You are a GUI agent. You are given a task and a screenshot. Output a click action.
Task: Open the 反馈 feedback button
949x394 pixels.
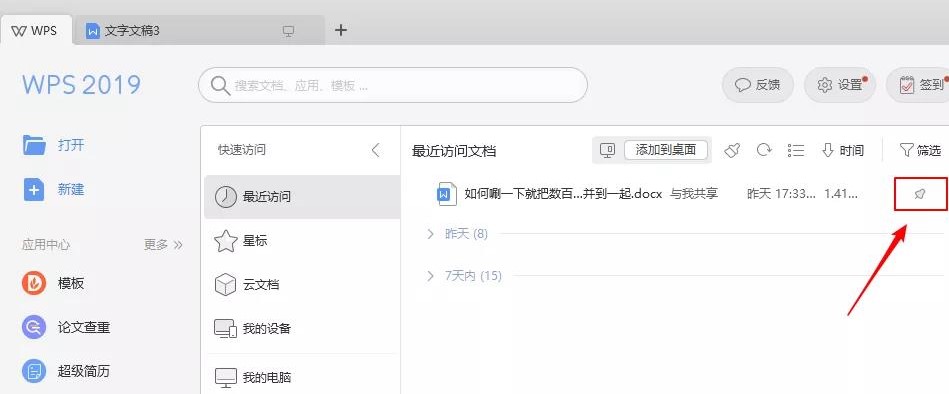pyautogui.click(x=757, y=85)
